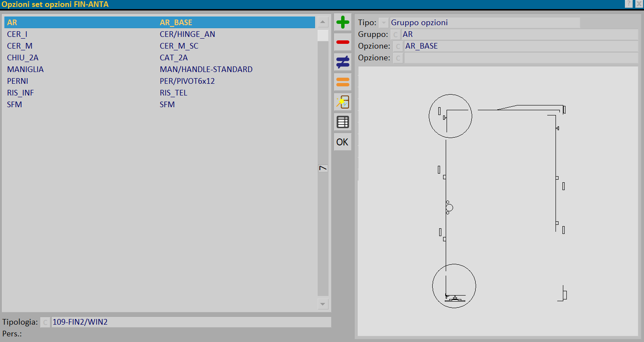The image size is (644, 342).
Task: Open the calculator table icon
Action: coord(342,122)
